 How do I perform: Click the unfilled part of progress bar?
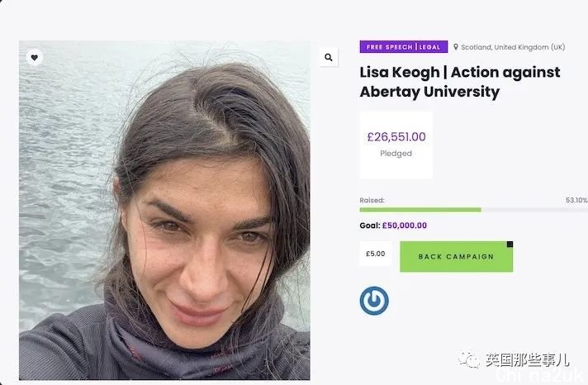(x=534, y=210)
